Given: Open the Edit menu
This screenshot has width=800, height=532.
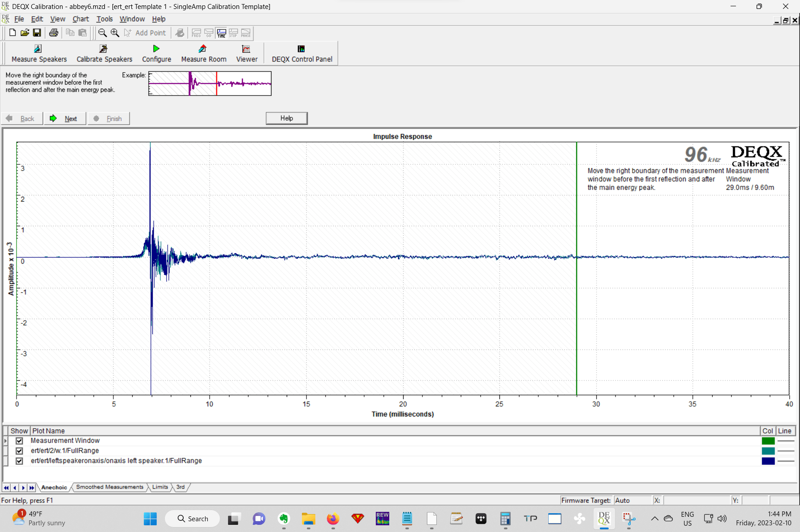Looking at the screenshot, I should (x=37, y=19).
